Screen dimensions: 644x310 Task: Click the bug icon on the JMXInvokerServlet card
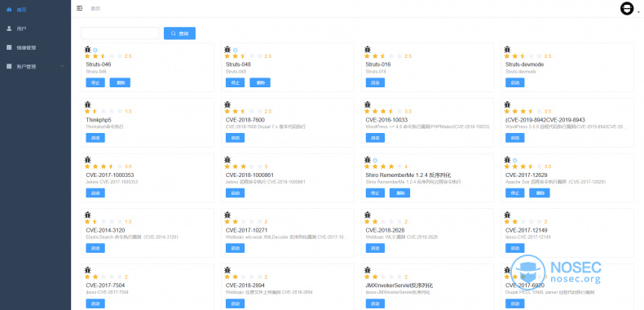coord(367,270)
